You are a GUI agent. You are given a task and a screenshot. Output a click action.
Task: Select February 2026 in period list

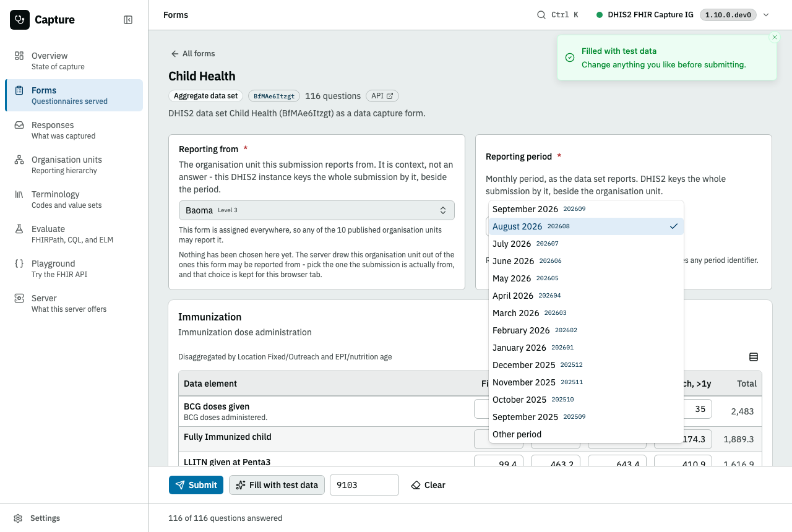[x=586, y=330]
